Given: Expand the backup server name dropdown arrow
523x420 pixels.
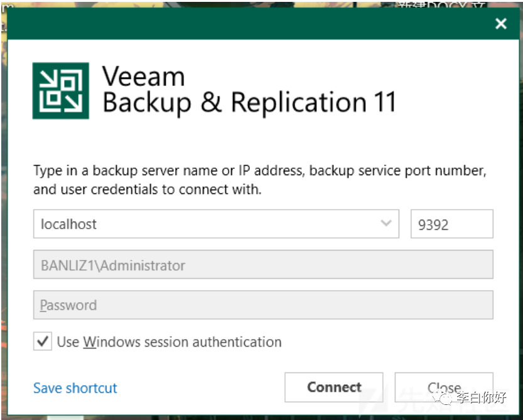Looking at the screenshot, I should click(386, 223).
